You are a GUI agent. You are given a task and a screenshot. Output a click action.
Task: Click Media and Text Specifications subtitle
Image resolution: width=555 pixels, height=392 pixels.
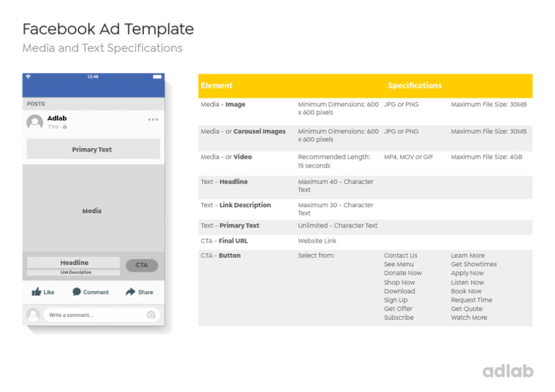tap(103, 48)
